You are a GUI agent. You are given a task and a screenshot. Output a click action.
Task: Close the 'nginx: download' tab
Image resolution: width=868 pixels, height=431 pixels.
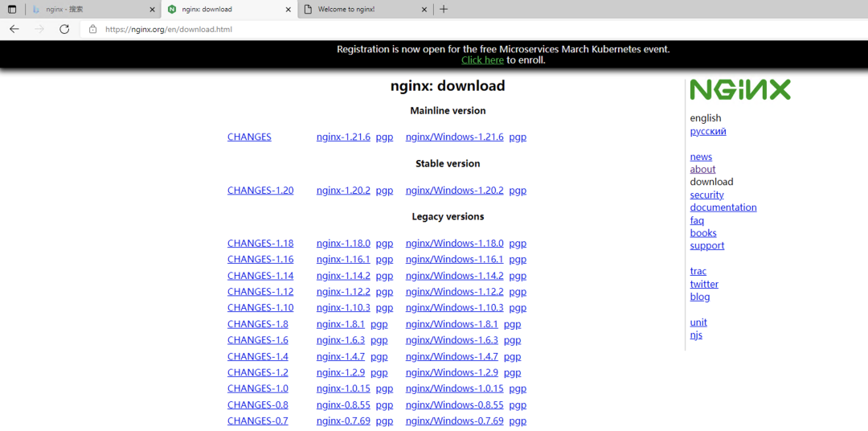point(288,10)
